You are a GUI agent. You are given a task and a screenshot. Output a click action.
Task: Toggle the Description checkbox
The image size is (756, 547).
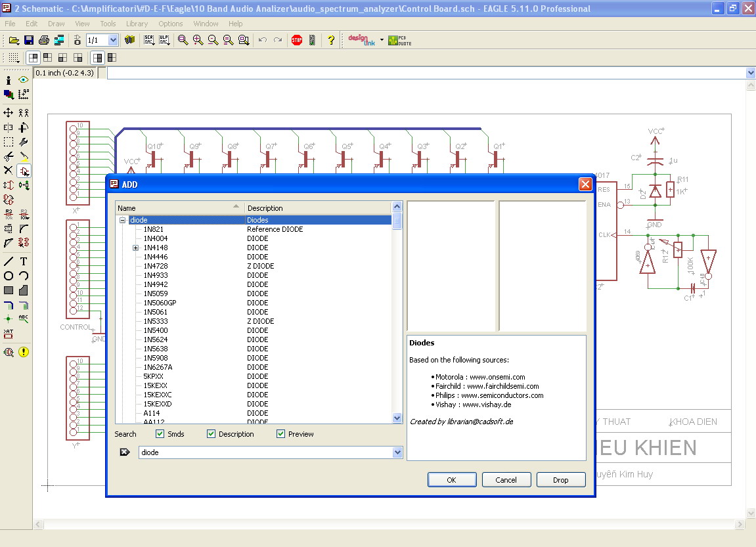coord(211,434)
